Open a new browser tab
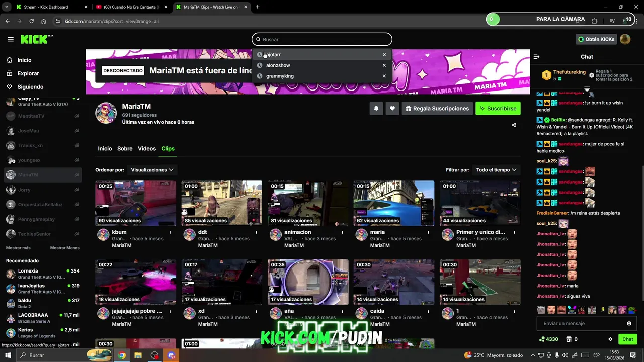Viewport: 644px width, 362px height. pos(258,7)
